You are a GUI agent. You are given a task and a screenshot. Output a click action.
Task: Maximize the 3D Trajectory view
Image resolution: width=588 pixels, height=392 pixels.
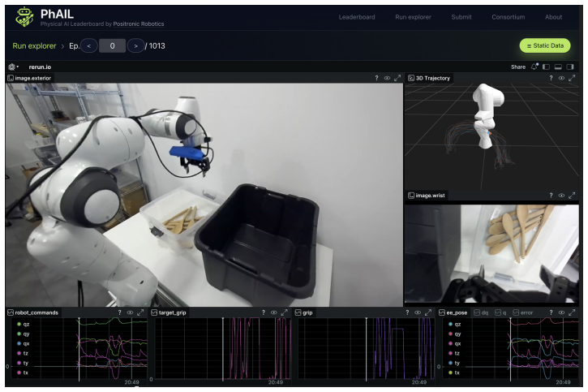(x=572, y=78)
